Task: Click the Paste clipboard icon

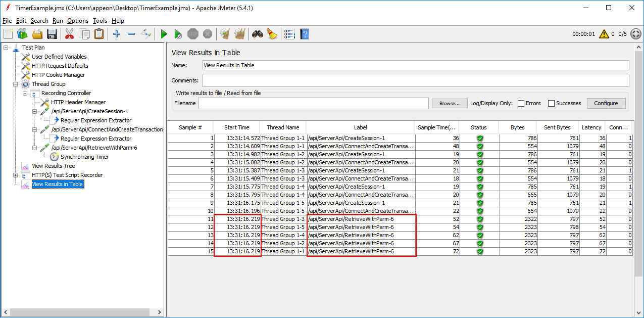Action: point(99,34)
